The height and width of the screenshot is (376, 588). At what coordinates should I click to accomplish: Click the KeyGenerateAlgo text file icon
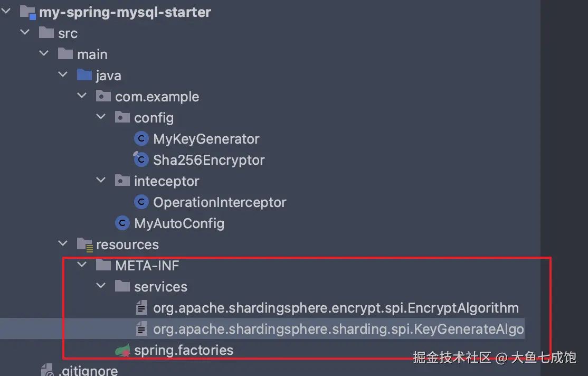tap(141, 329)
